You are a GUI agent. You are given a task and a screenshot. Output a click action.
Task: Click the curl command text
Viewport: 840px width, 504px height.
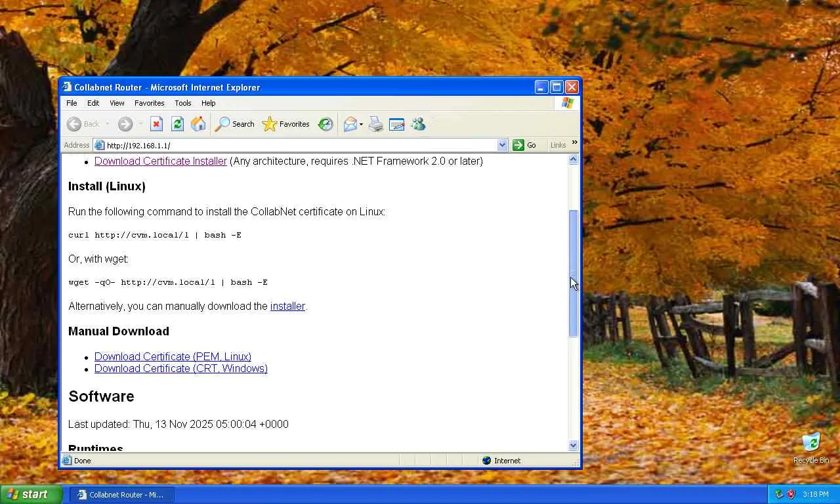[155, 235]
